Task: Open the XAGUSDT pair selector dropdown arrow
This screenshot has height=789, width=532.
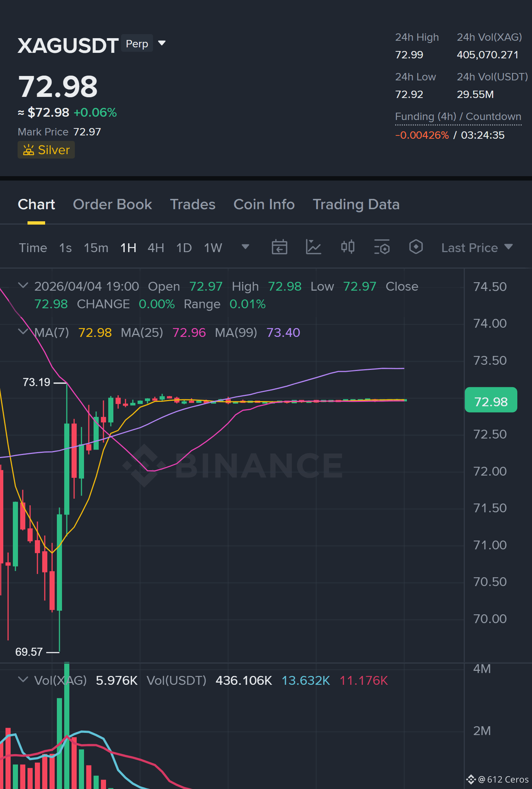Action: 162,43
